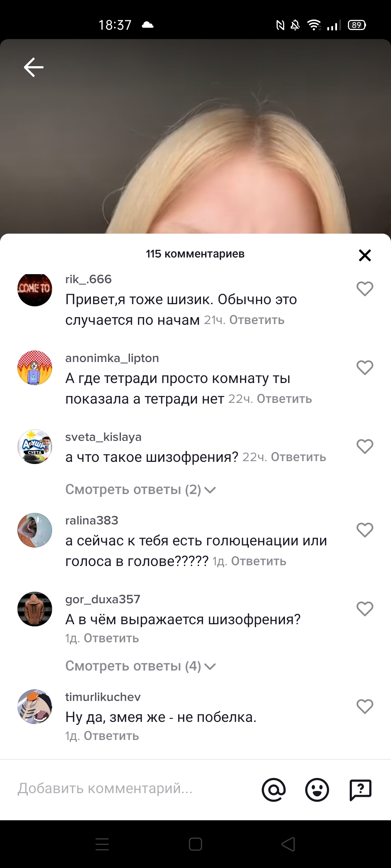Open the gor_duxa357 username

[102, 599]
